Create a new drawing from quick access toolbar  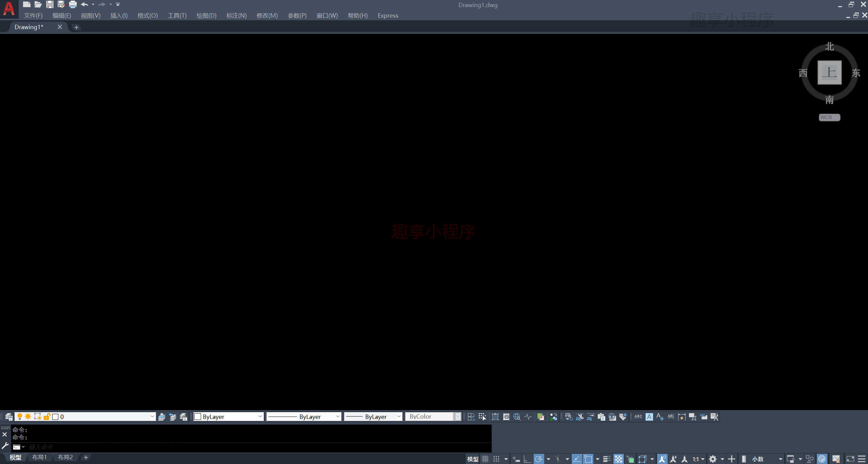[27, 4]
